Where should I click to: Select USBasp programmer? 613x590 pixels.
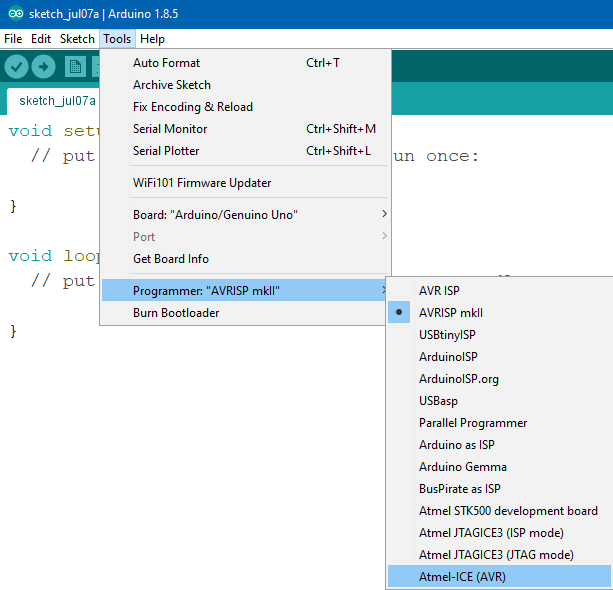click(500, 401)
